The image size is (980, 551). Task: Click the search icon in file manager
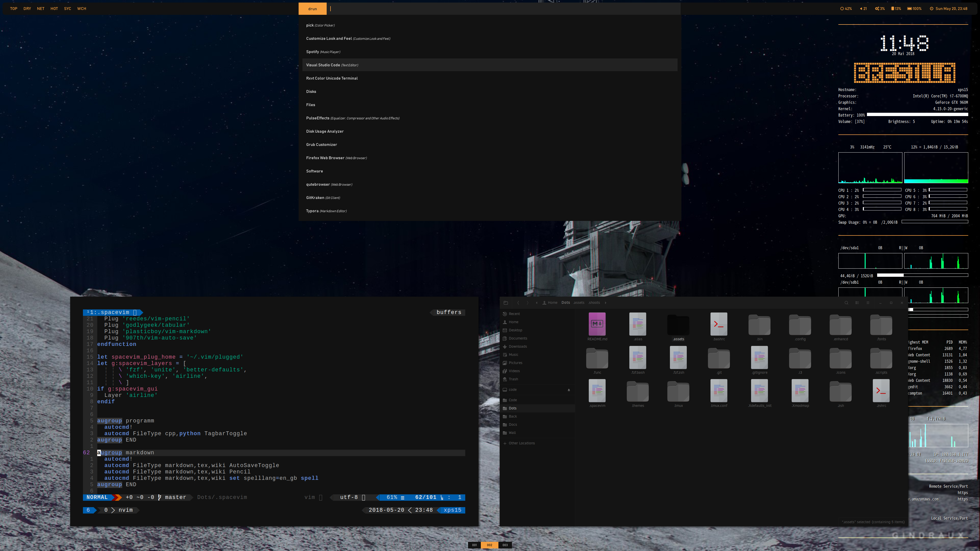point(846,303)
